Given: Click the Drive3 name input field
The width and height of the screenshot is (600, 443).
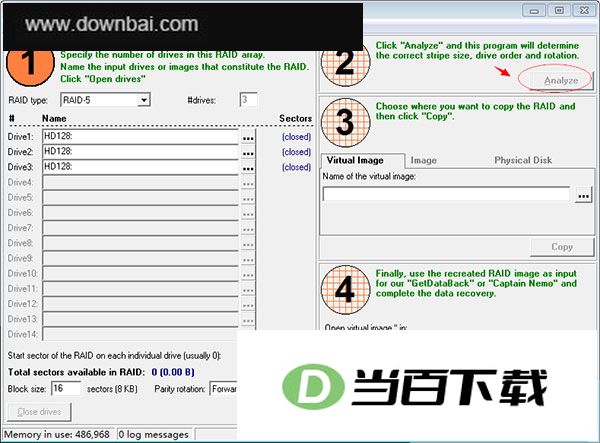Looking at the screenshot, I should tap(140, 167).
